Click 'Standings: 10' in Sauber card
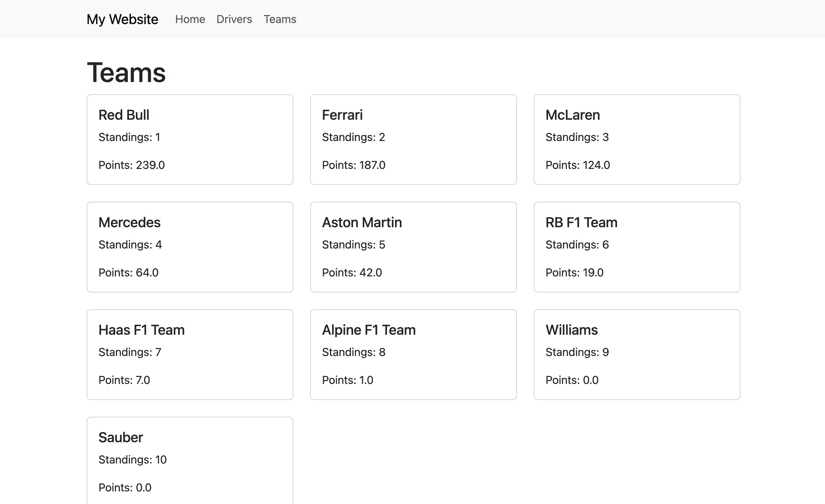 click(132, 460)
